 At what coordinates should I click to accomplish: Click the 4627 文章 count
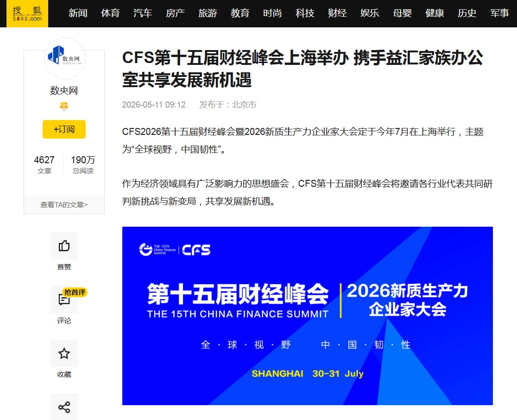coord(44,164)
